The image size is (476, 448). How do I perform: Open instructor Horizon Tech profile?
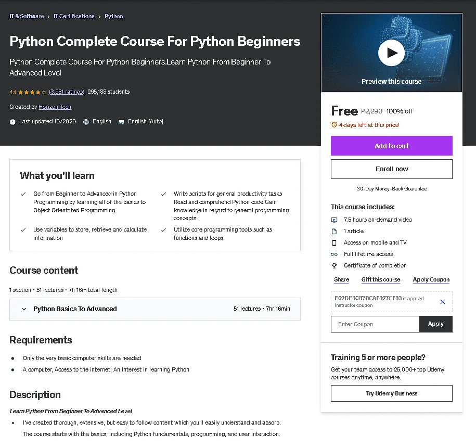pos(55,107)
